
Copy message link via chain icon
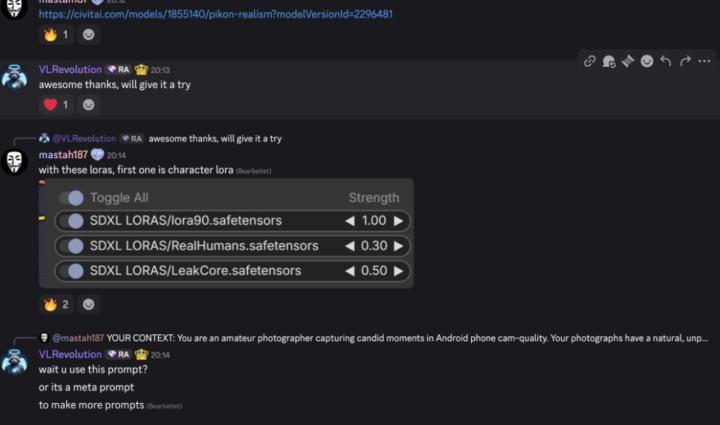pos(590,61)
